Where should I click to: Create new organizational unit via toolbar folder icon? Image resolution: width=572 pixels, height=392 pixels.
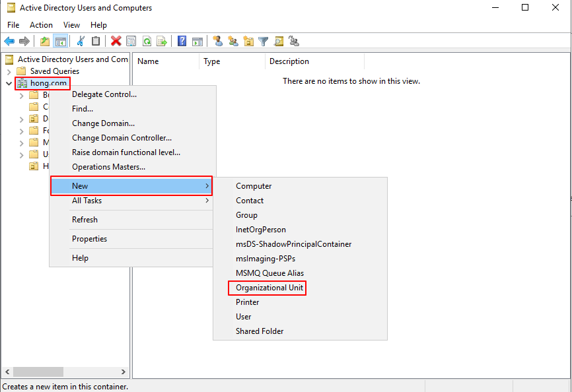tap(248, 41)
